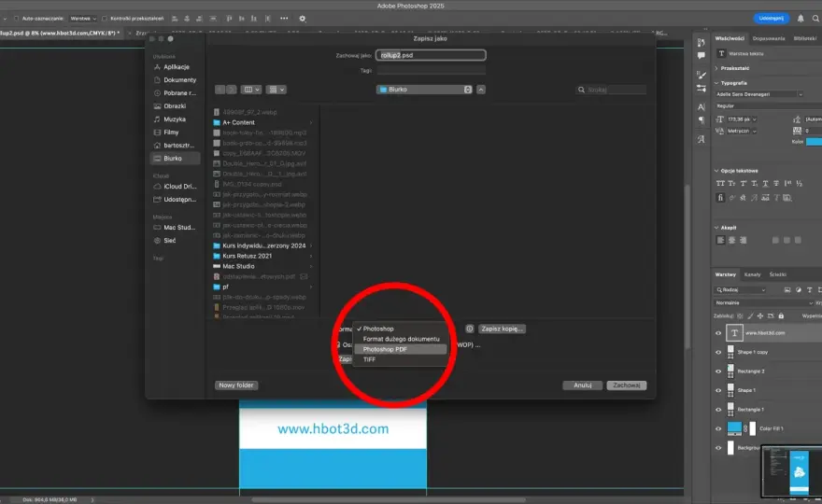The width and height of the screenshot is (822, 504).
Task: Click the Zachowaj button
Action: 627,385
